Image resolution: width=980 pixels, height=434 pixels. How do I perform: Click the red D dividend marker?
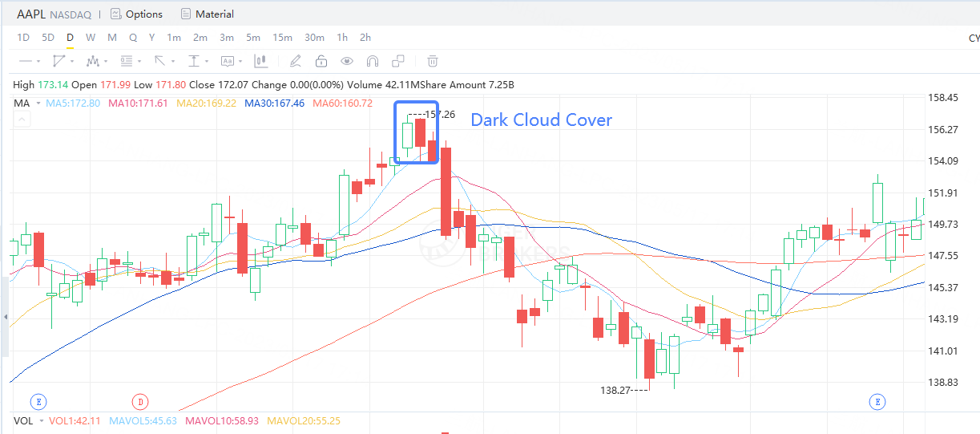[x=139, y=401]
